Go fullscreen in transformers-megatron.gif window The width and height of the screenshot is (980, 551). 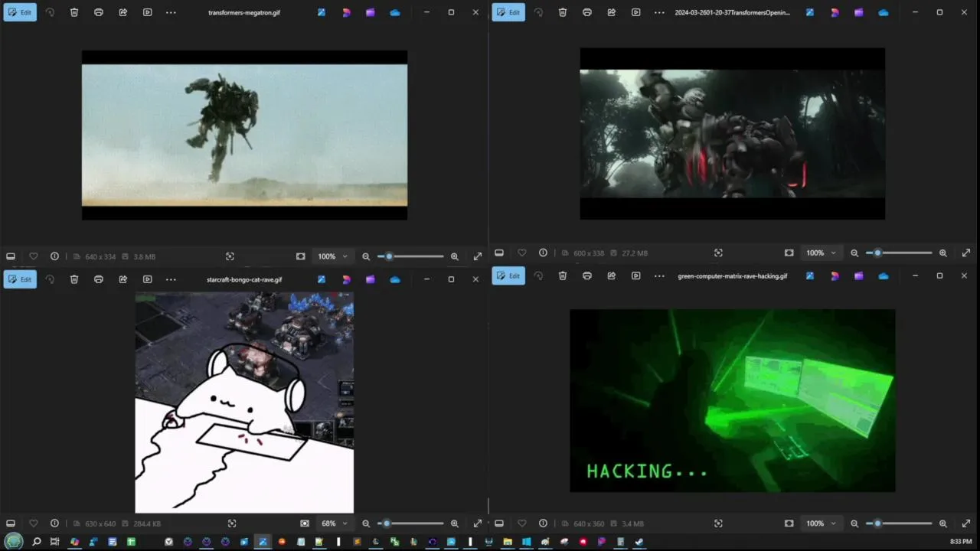[478, 256]
